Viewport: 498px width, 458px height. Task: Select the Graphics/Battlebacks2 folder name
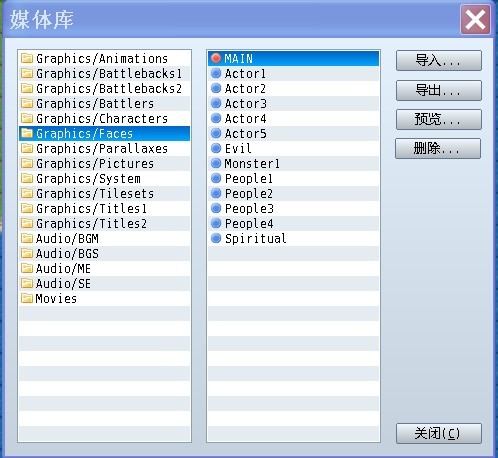point(109,89)
